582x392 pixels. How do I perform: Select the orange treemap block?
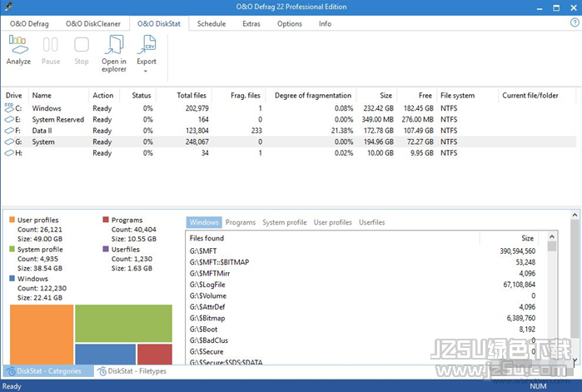tap(42, 335)
